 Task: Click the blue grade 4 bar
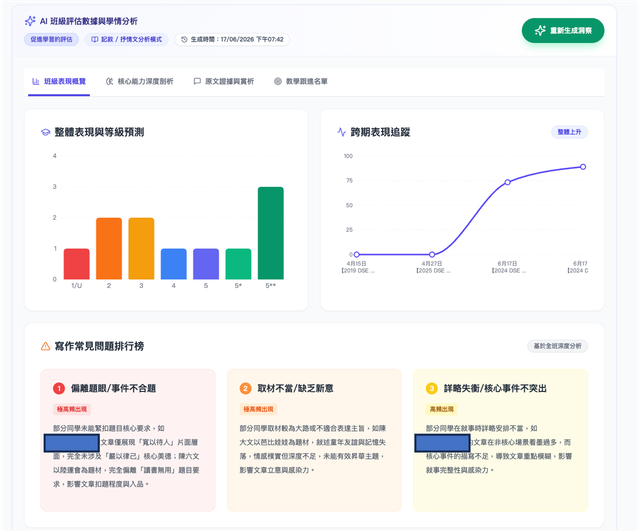[x=173, y=264]
